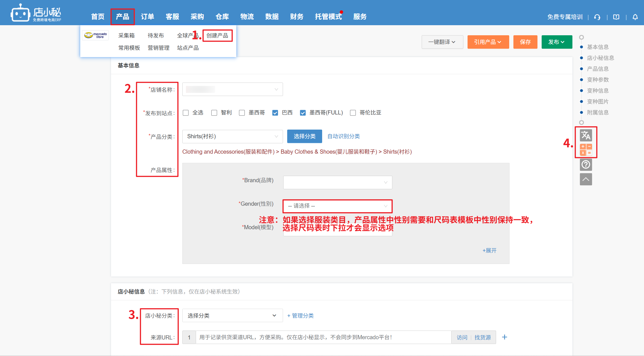
Task: Click the orange 保存 button
Action: [525, 42]
